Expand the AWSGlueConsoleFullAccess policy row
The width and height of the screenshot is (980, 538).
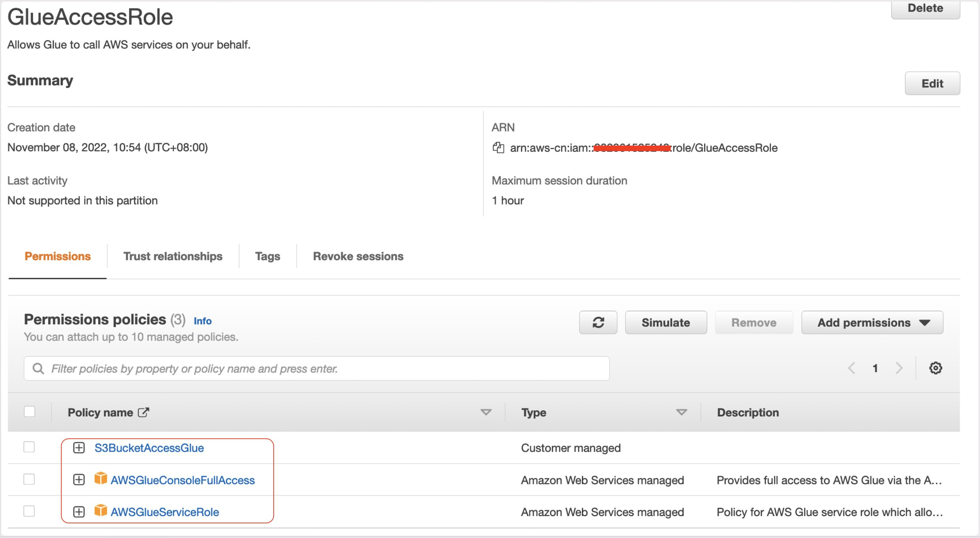point(79,480)
